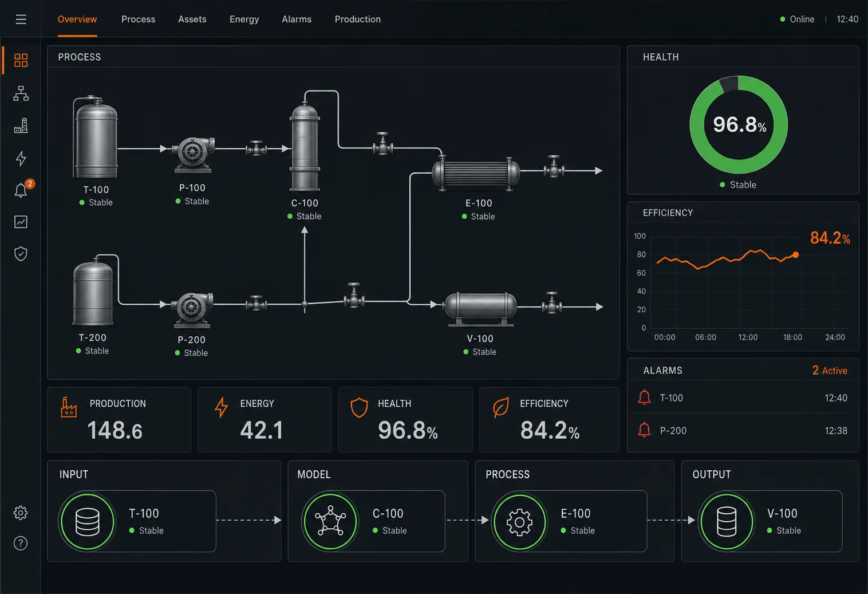The image size is (868, 594).
Task: Select the dashboard grid sidebar icon
Action: coord(21,60)
